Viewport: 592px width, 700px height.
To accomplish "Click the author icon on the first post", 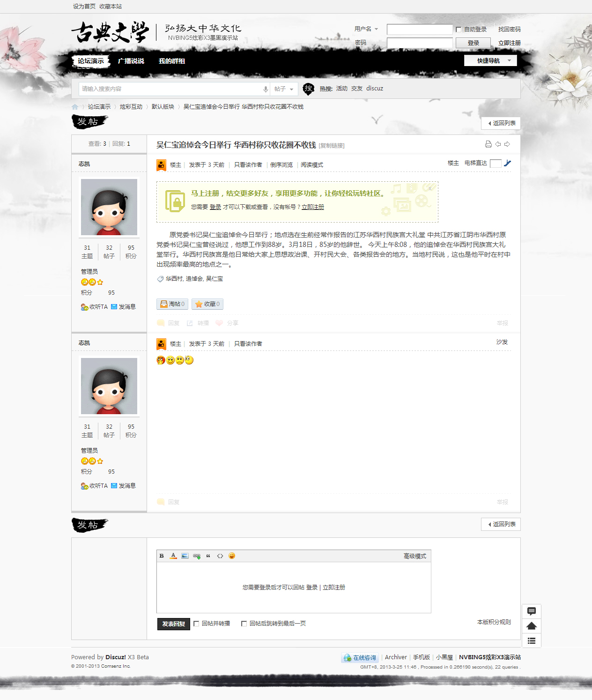I will 161,165.
